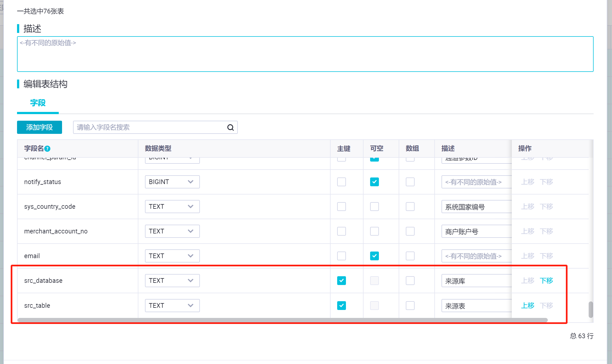Screen dimensions: 612x364
Task: Open the TEXT type dropdown for sys_country_code
Action: (x=172, y=207)
